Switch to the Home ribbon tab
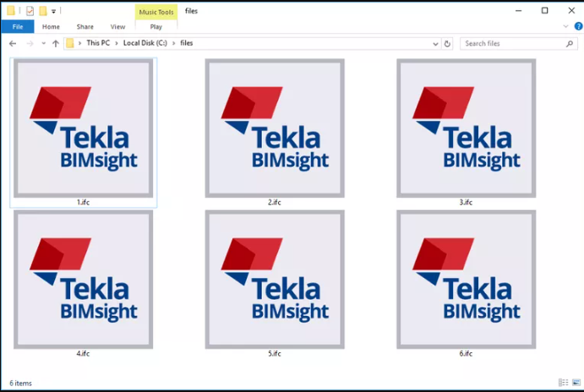The height and width of the screenshot is (392, 584). [x=51, y=26]
